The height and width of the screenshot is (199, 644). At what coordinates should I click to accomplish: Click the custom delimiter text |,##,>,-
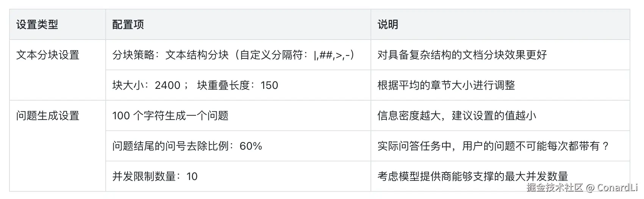pyautogui.click(x=333, y=55)
